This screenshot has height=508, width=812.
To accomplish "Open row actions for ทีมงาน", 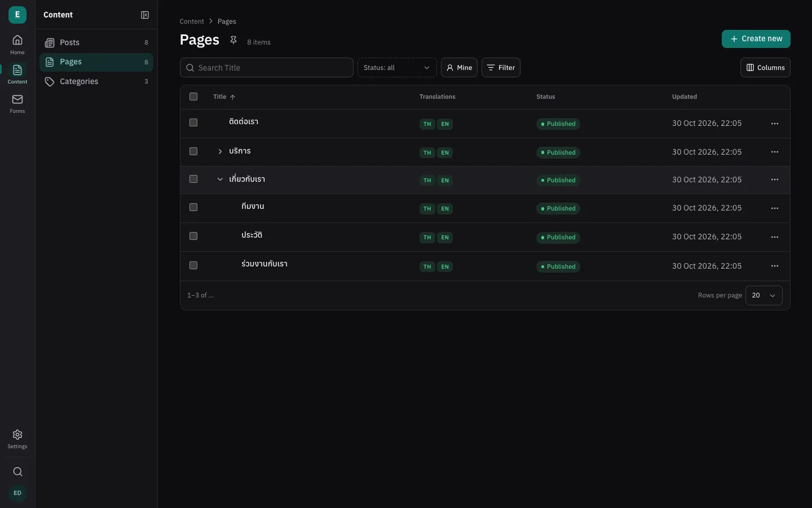I will 775,208.
